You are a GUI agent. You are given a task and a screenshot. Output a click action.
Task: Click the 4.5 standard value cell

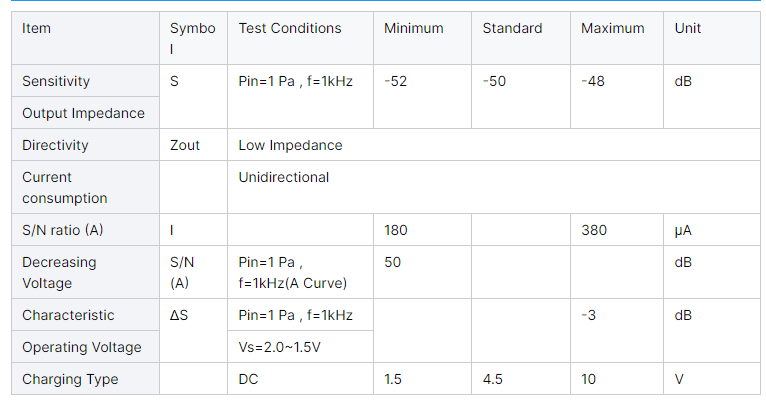click(x=493, y=379)
